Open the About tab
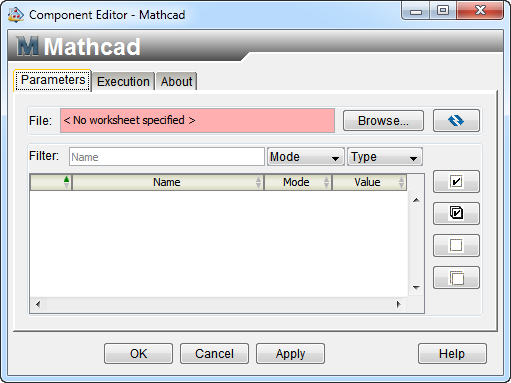Image resolution: width=511 pixels, height=383 pixels. pyautogui.click(x=176, y=81)
